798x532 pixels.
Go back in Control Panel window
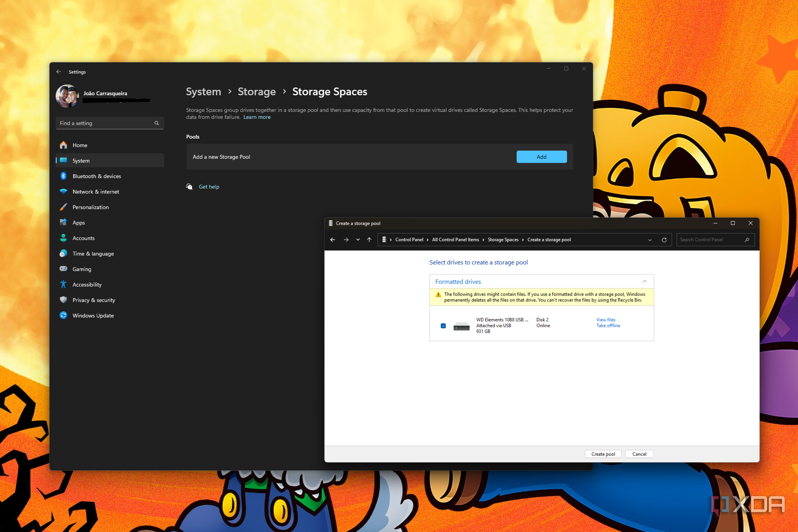coord(332,240)
